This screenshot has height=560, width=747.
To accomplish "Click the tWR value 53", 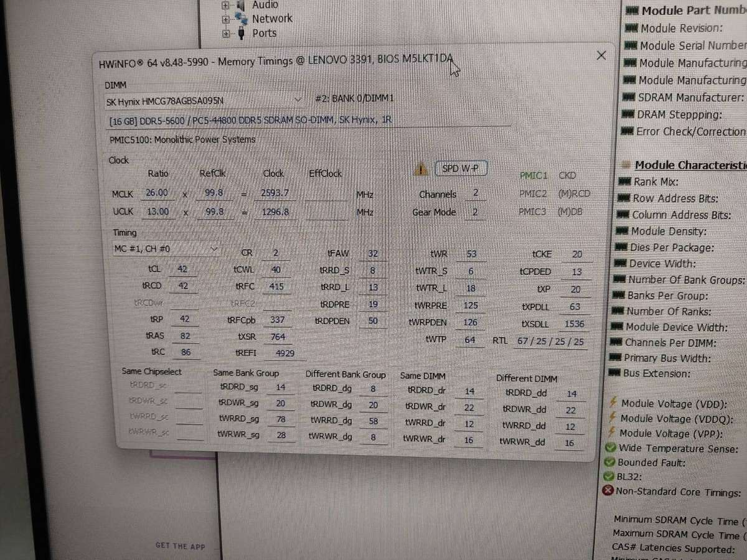I will pyautogui.click(x=471, y=254).
